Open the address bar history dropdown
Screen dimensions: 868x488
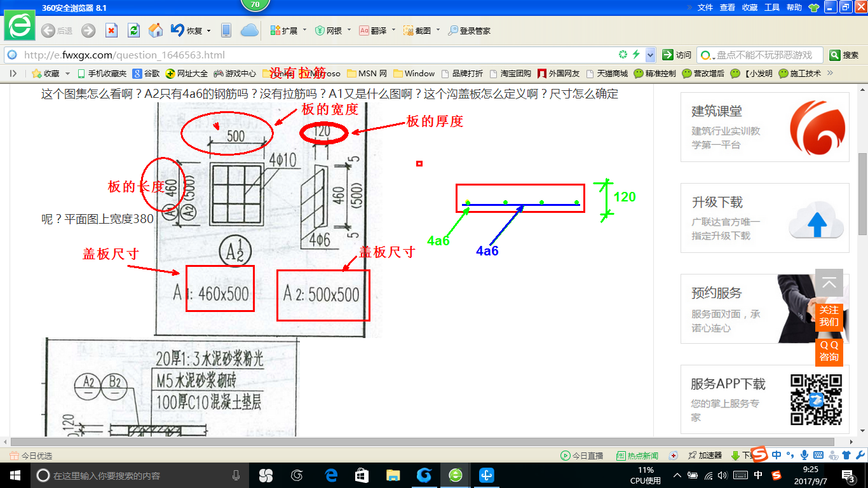(x=650, y=55)
